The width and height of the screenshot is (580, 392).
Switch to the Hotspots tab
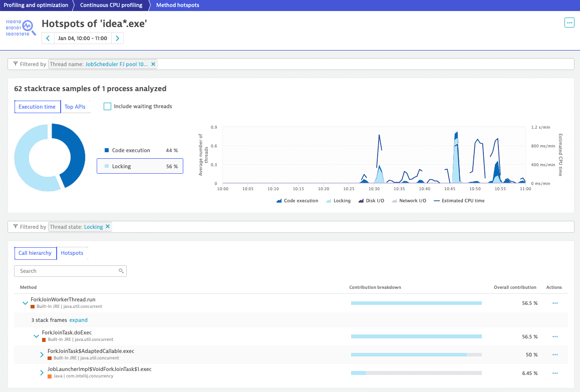coord(72,253)
